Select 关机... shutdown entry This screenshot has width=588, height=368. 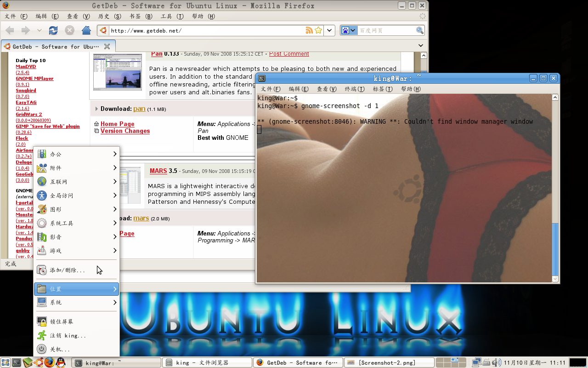point(77,349)
